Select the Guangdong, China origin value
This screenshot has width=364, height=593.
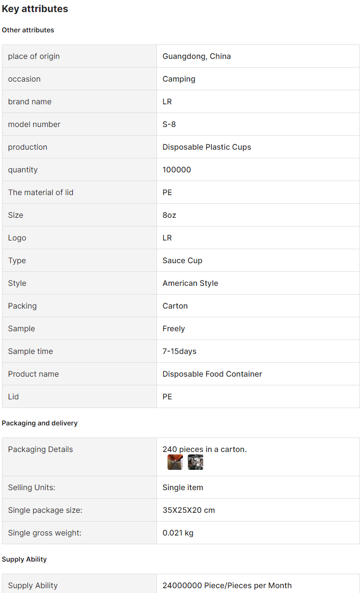click(x=196, y=56)
